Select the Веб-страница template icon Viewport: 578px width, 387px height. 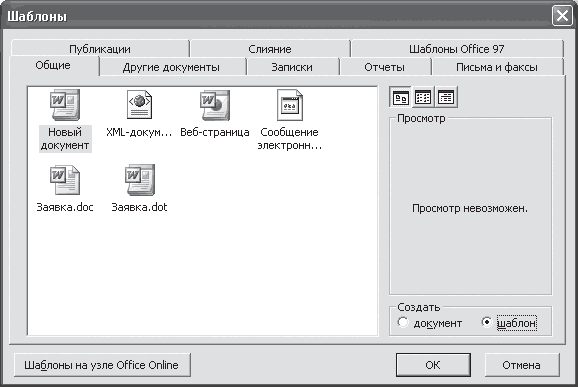coord(215,105)
